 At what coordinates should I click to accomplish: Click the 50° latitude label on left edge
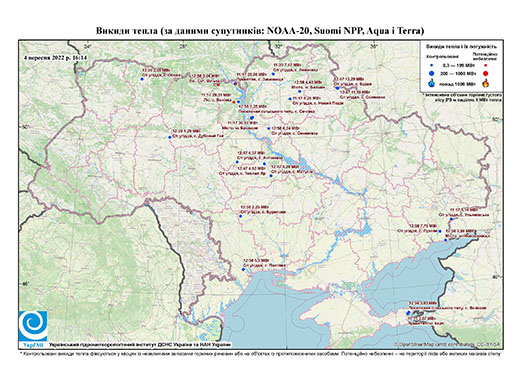pos(25,127)
